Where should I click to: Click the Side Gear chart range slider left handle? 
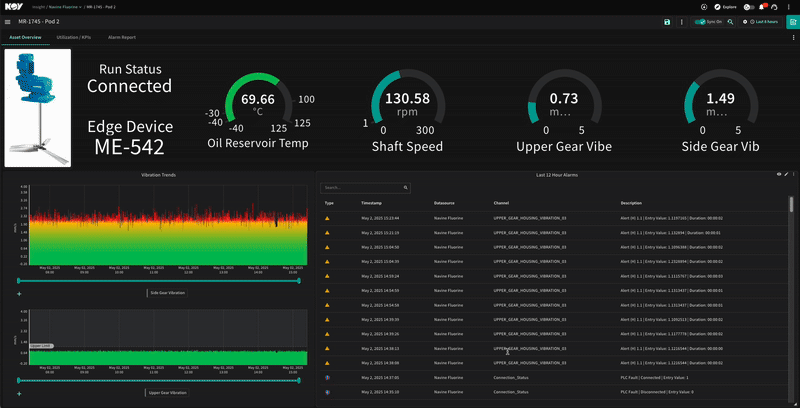19,280
